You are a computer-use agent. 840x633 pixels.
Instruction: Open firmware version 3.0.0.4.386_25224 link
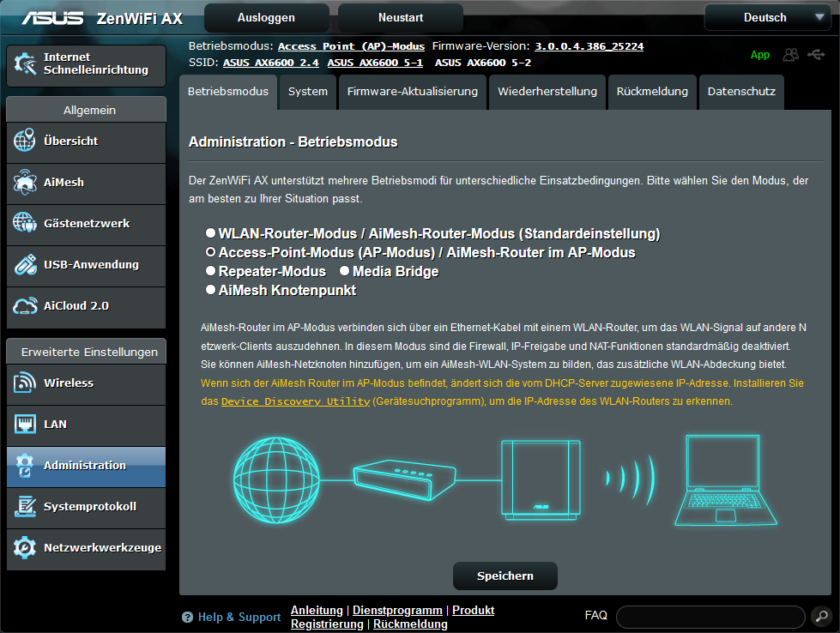589,46
